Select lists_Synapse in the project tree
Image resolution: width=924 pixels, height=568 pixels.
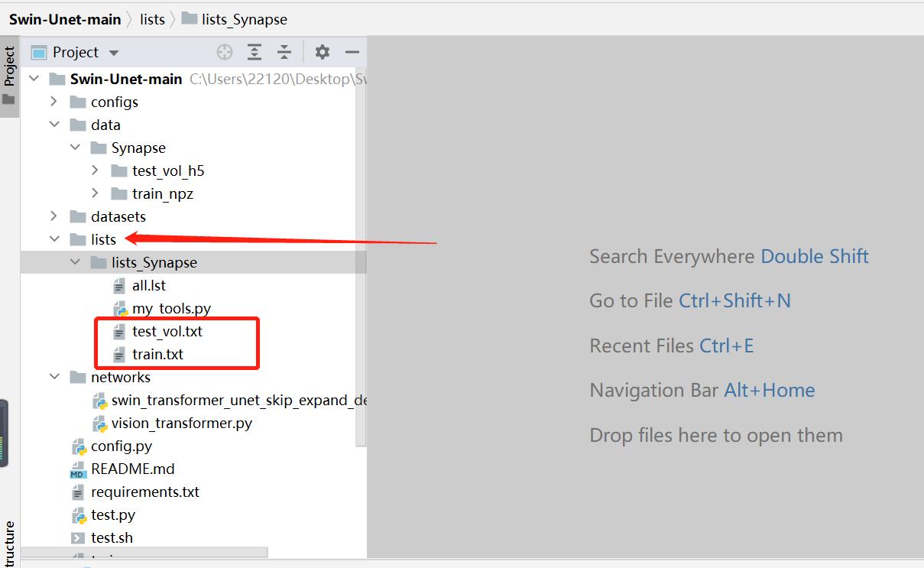tap(154, 262)
